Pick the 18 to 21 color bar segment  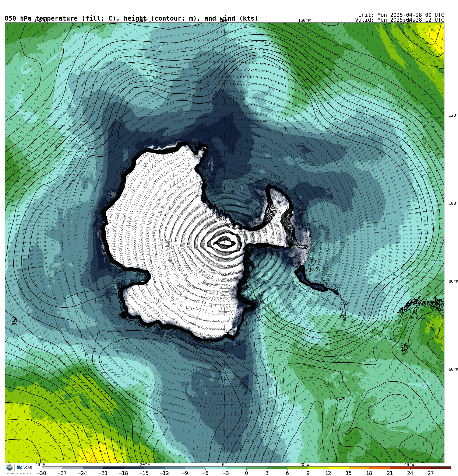tap(379, 468)
